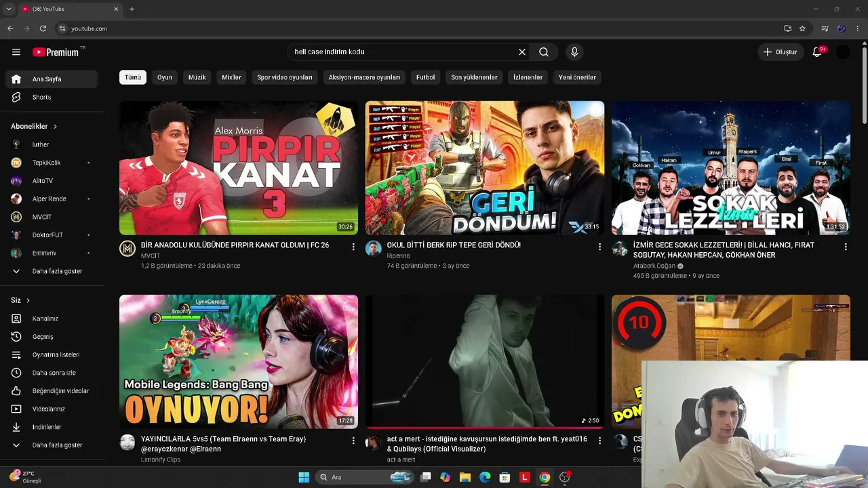The width and height of the screenshot is (868, 488).
Task: Open Microsoft Store from the taskbar
Action: [505, 477]
